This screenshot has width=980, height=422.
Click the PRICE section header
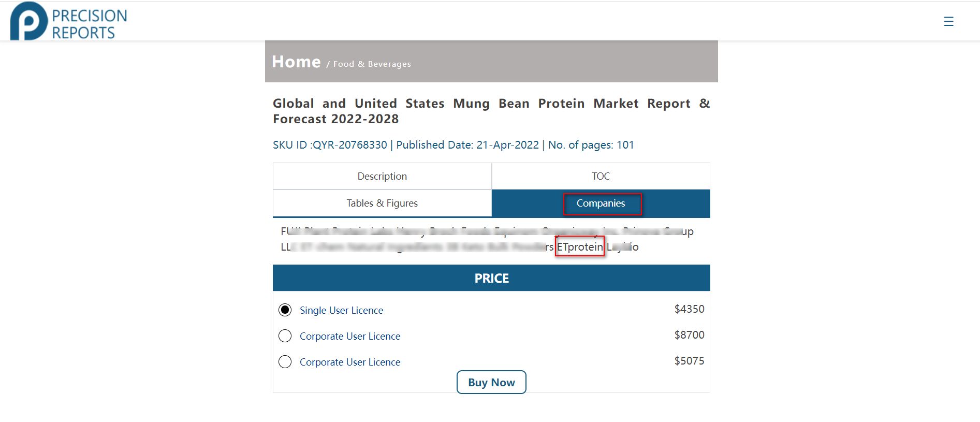(x=491, y=278)
